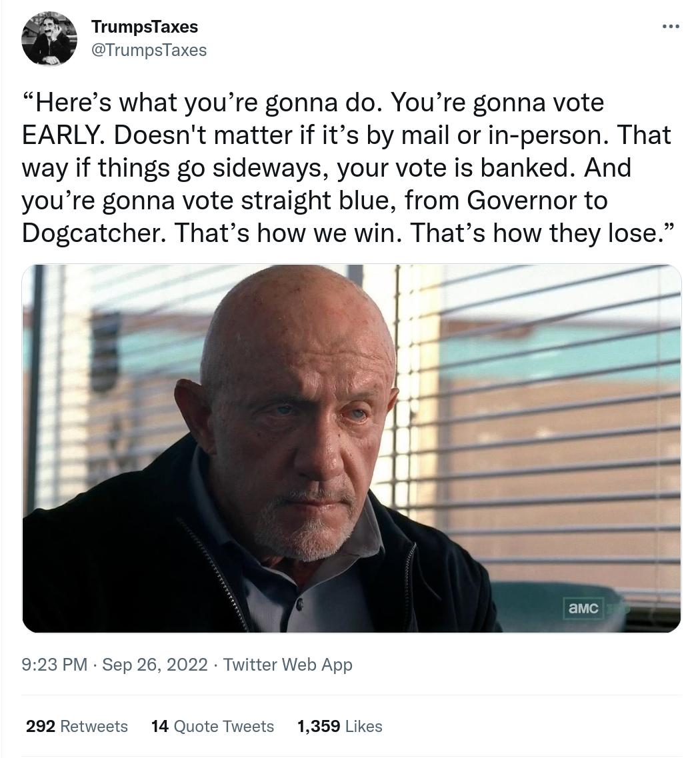Open the TrumpsTaxes display name
This screenshot has height=758, width=700.
click(x=145, y=27)
